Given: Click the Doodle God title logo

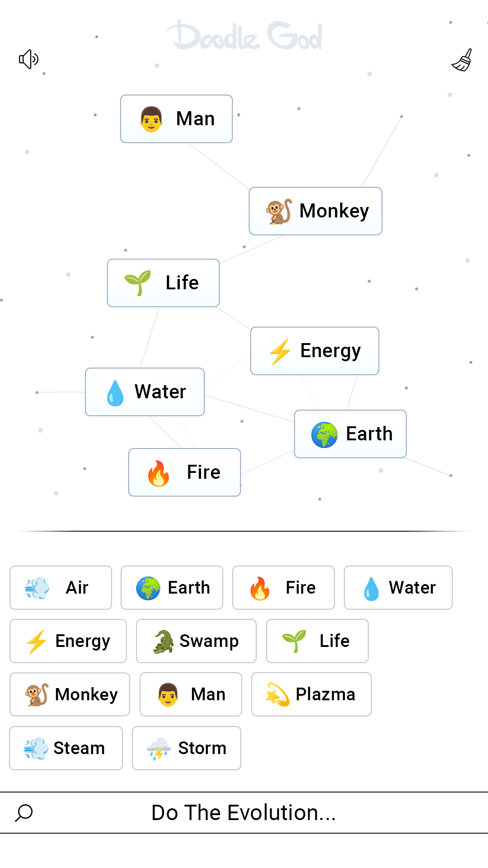Looking at the screenshot, I should click(244, 35).
